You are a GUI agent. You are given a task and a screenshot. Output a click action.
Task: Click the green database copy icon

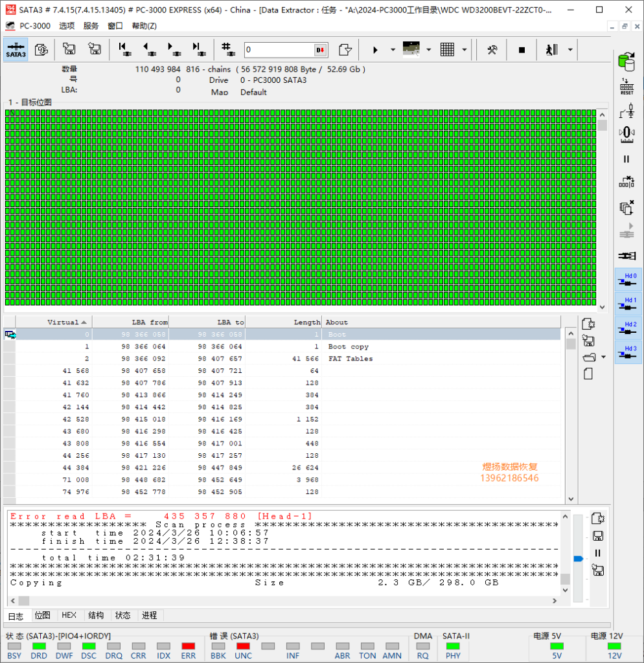[x=627, y=62]
